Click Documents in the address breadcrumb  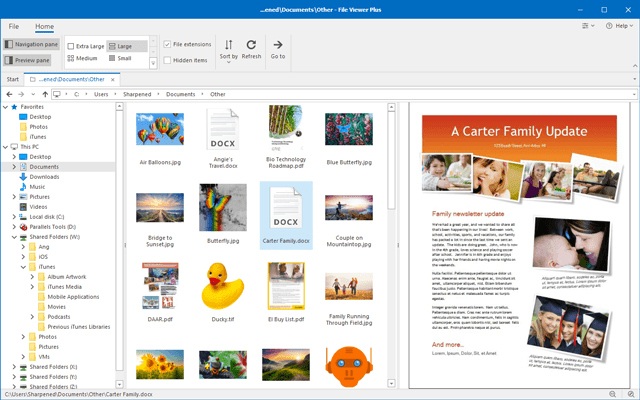[180, 94]
